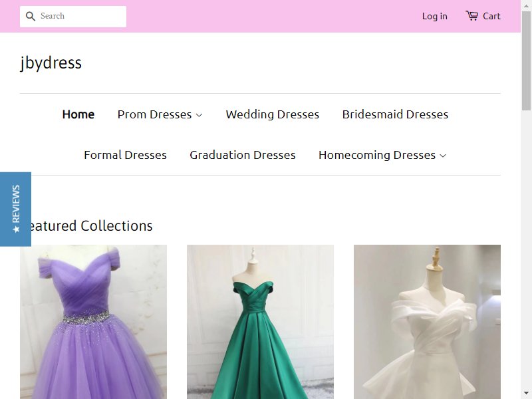
Task: Go to Wedding Dresses page
Action: tap(273, 114)
